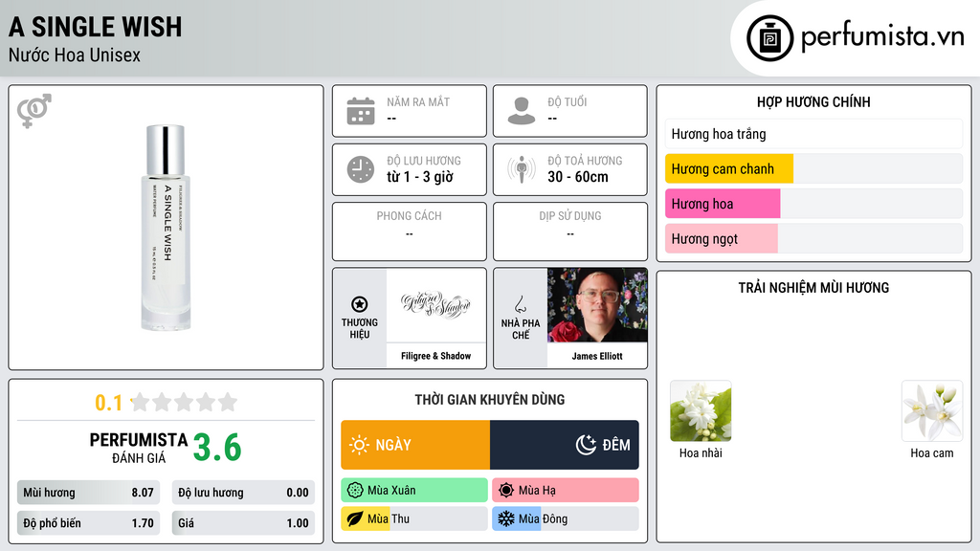This screenshot has width=980, height=551.
Task: Select the green Mùa Xuân season bar
Action: click(414, 491)
